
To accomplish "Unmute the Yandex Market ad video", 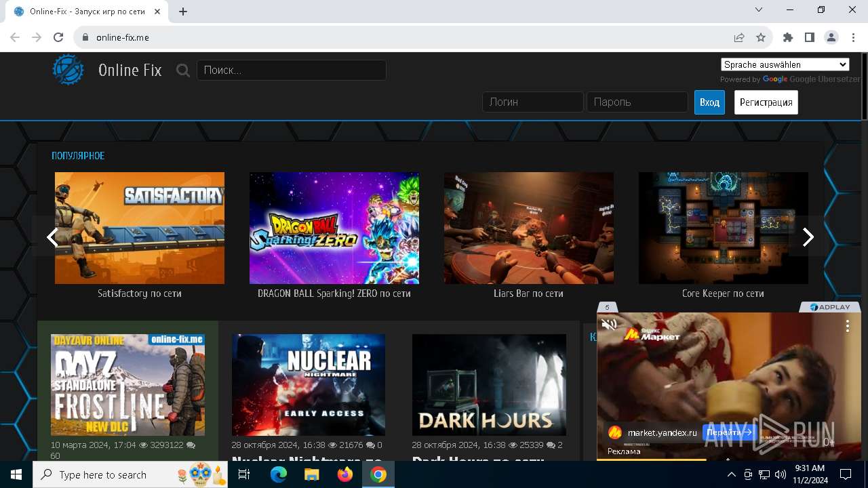I will pyautogui.click(x=609, y=324).
